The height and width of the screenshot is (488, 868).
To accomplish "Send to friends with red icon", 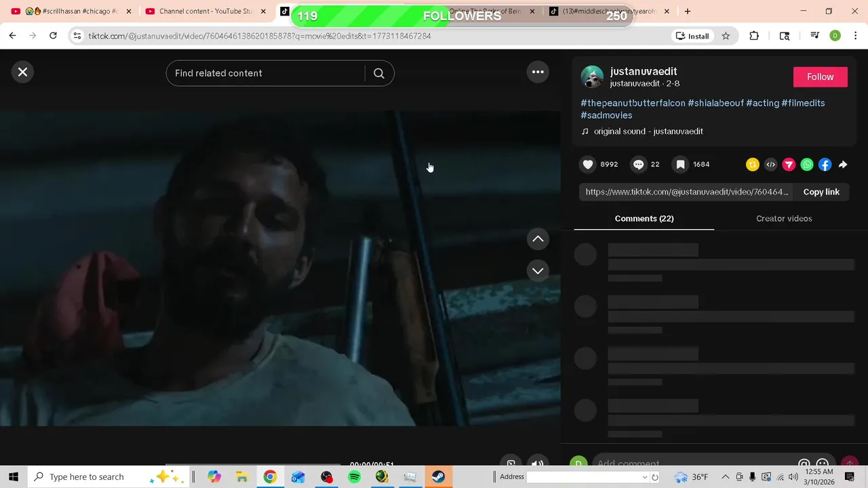I will coord(789,165).
